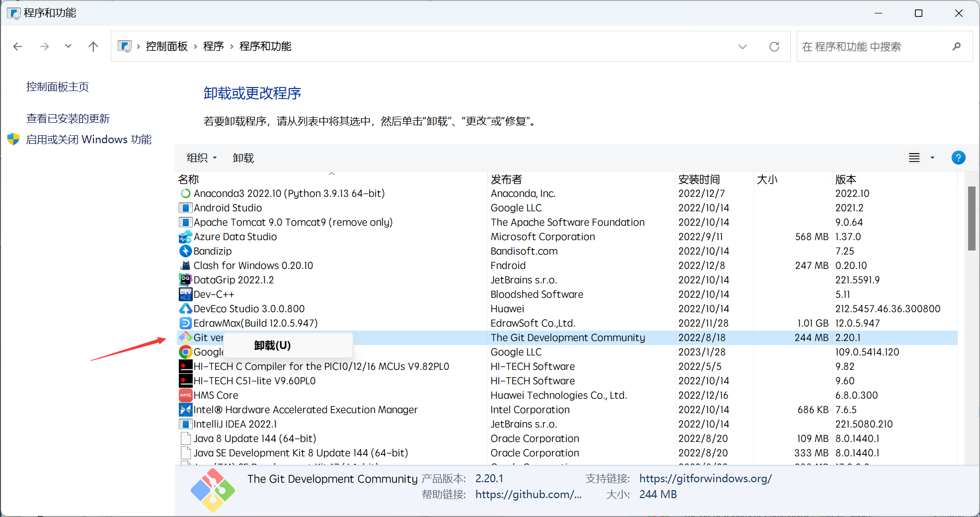Viewport: 980px width, 517px height.
Task: Click the Anaconda3 program icon
Action: (185, 193)
